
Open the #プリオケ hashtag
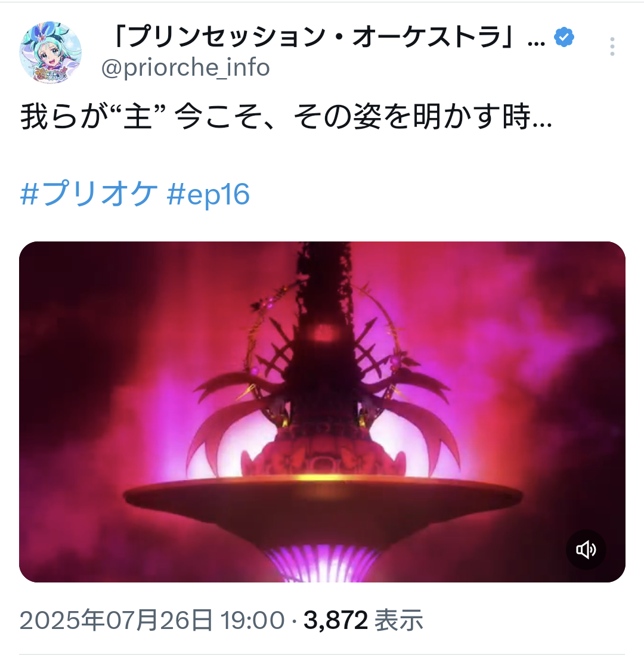point(89,194)
